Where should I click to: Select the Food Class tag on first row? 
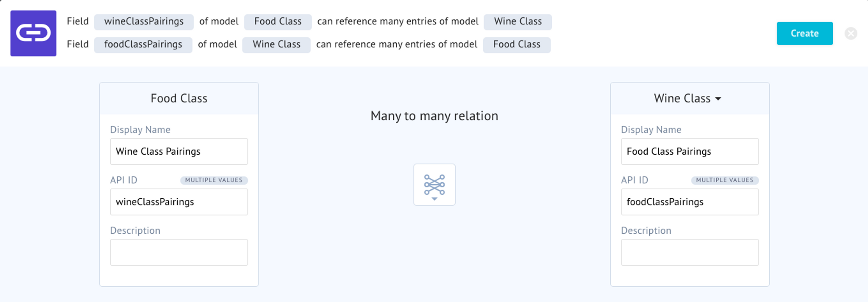click(278, 22)
